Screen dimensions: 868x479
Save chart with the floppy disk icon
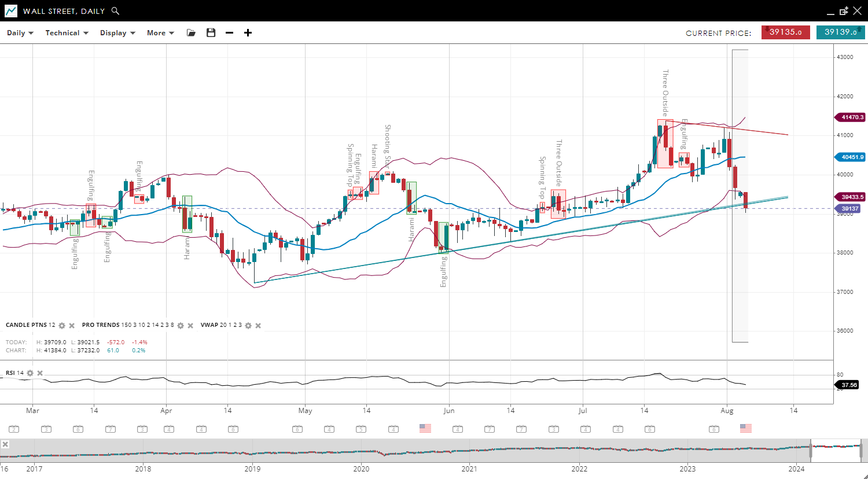click(211, 33)
